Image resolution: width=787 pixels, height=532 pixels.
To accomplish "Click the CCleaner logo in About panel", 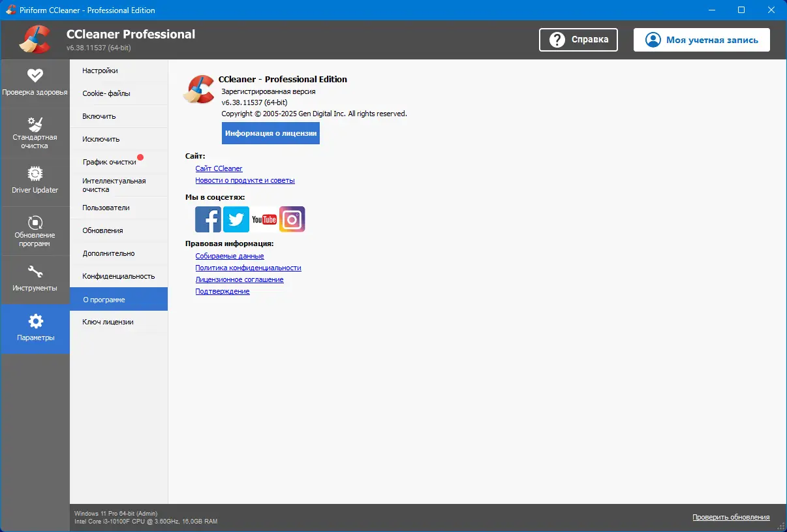I will point(199,89).
